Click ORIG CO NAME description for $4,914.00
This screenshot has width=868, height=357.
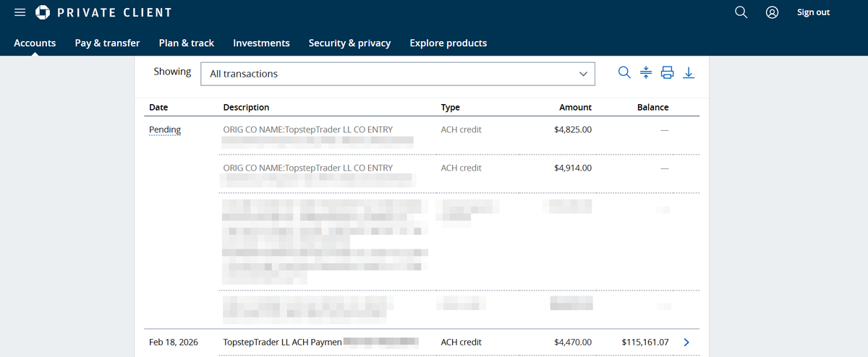pyautogui.click(x=308, y=168)
